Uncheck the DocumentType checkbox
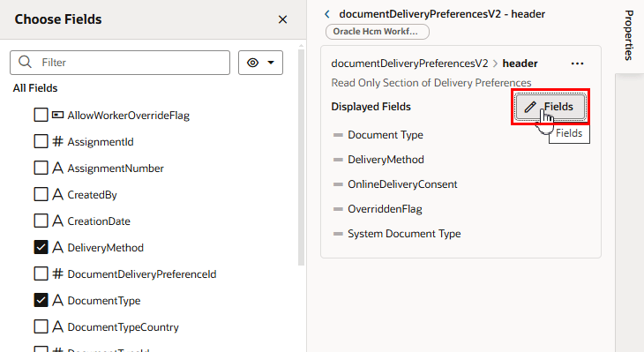 coord(41,300)
